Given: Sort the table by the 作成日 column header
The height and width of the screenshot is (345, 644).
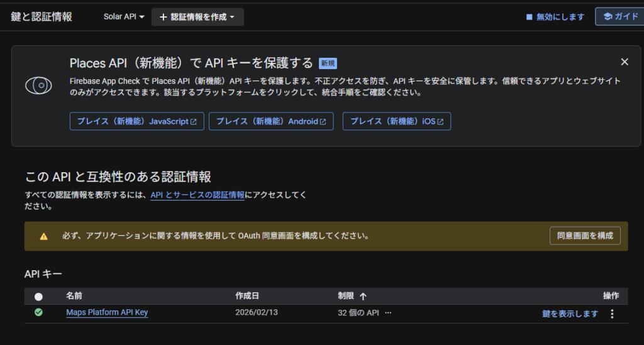Looking at the screenshot, I should (x=247, y=296).
